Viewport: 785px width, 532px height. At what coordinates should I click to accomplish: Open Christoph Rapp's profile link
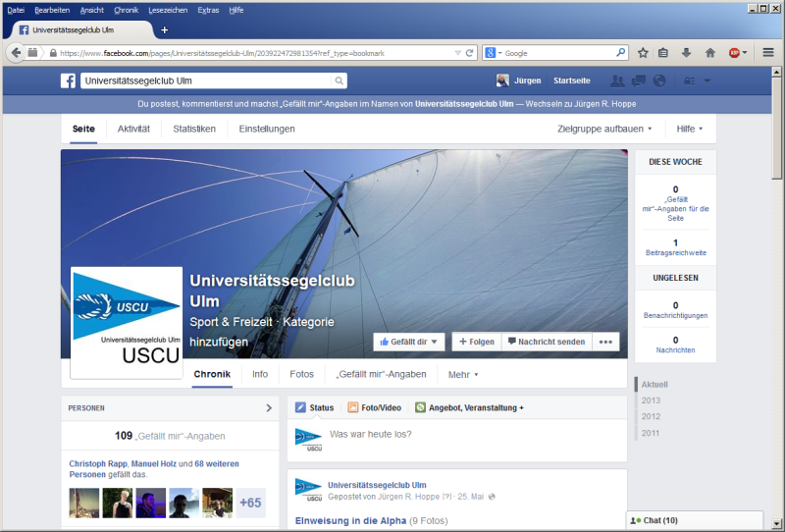pyautogui.click(x=98, y=464)
